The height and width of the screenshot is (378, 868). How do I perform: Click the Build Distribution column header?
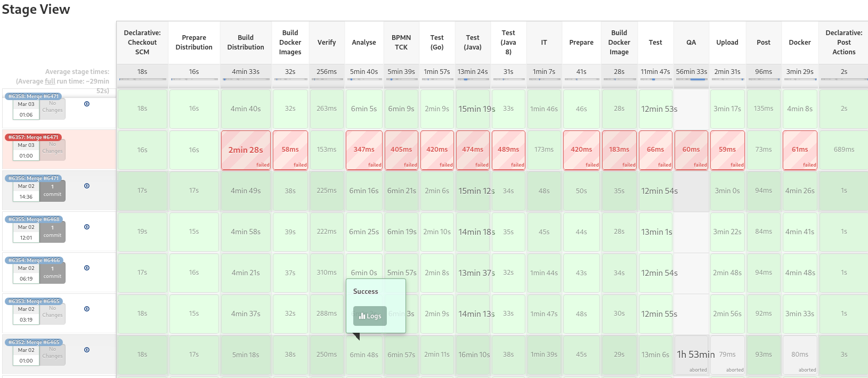point(246,43)
